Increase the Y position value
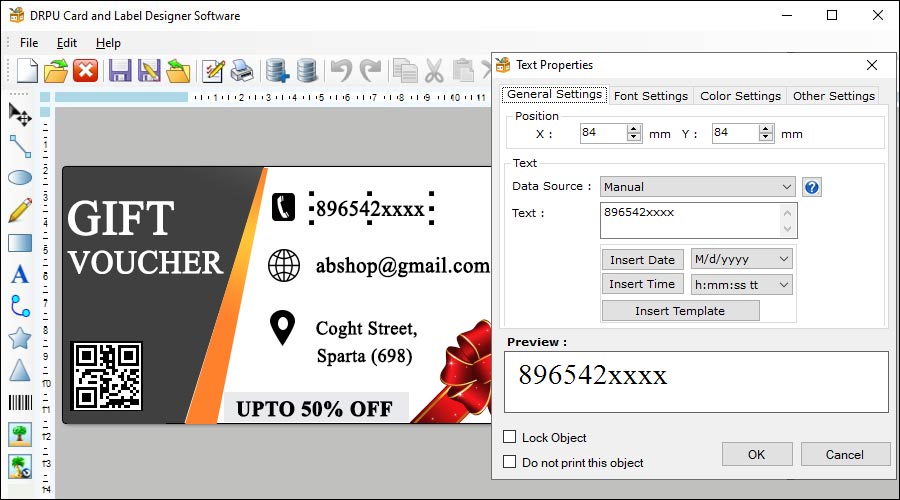This screenshot has width=900, height=500. click(x=766, y=129)
